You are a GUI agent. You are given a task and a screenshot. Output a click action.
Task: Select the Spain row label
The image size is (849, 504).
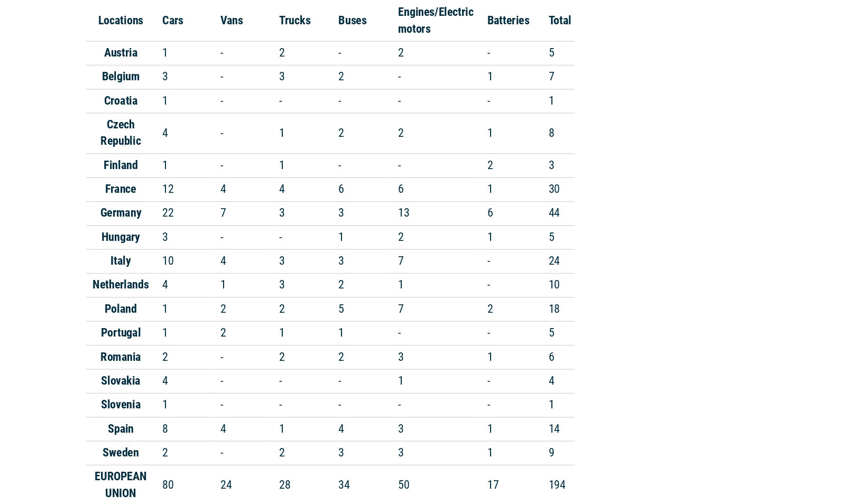(x=121, y=428)
